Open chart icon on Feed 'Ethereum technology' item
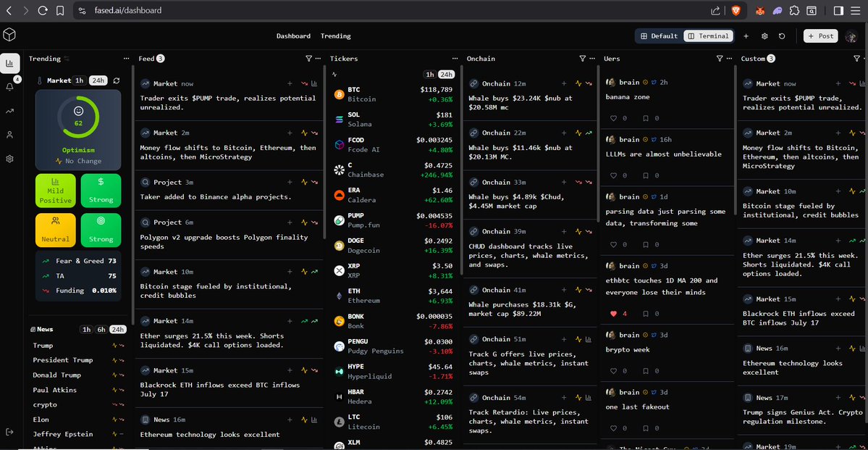 (x=314, y=420)
